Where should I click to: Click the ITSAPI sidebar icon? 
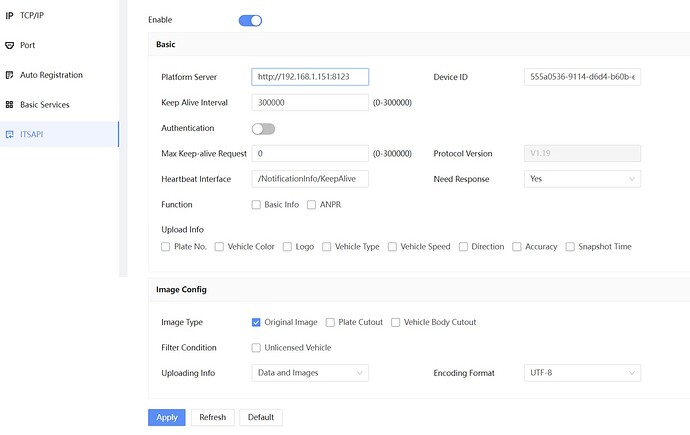(9, 135)
